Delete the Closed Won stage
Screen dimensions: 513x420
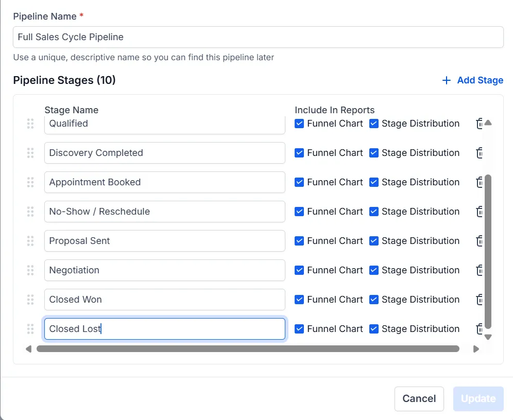pos(479,300)
